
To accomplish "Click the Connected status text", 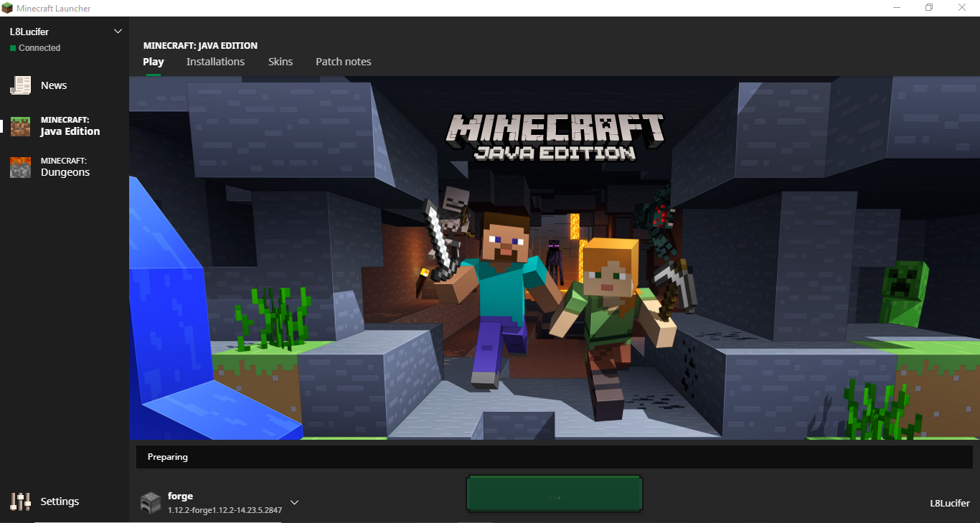I will pyautogui.click(x=39, y=48).
